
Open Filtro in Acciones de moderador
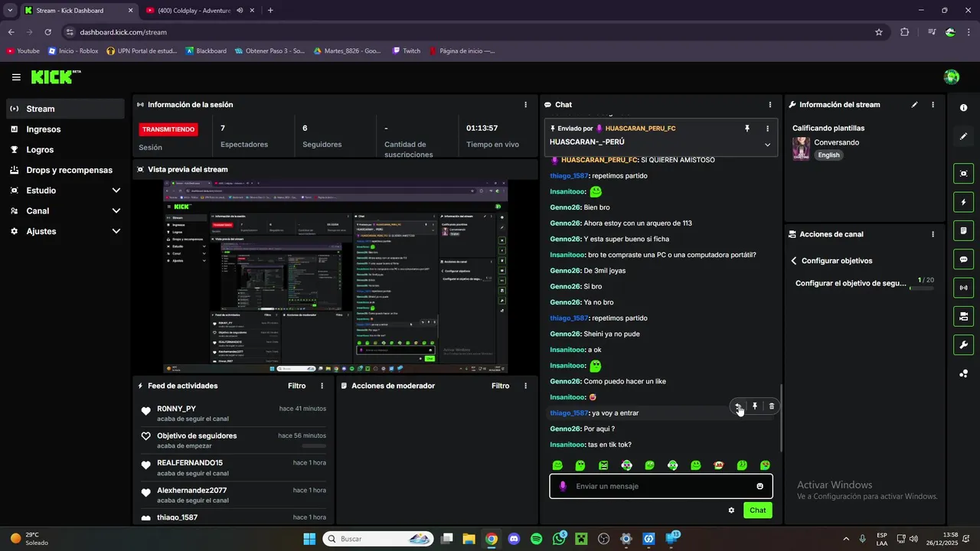pos(500,386)
